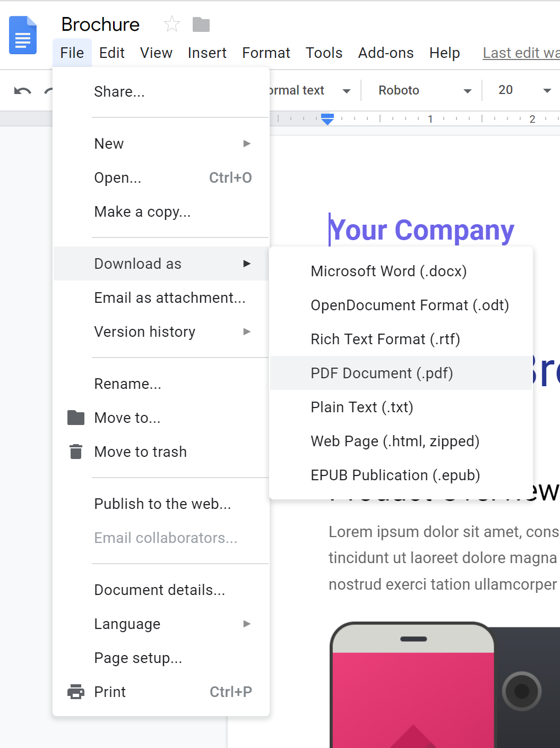Expand the New submenu
This screenshot has height=748, width=560.
tap(172, 143)
